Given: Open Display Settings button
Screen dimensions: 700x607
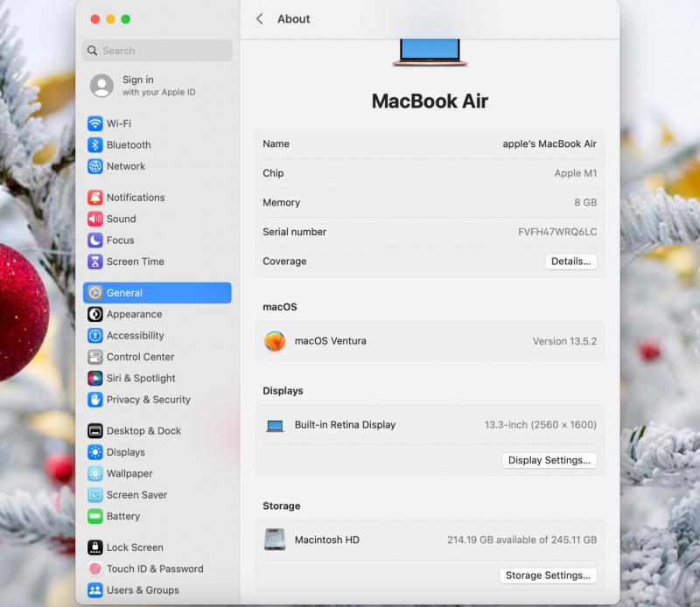Looking at the screenshot, I should pos(549,460).
